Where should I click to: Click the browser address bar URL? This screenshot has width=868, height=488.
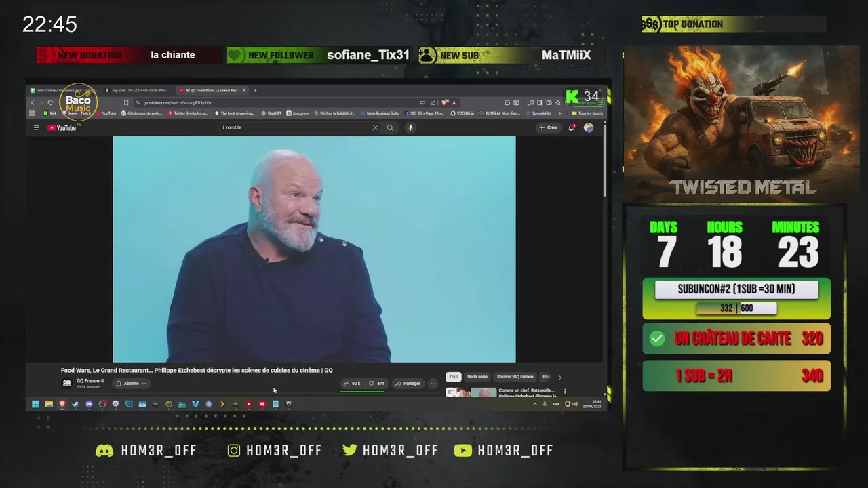(x=178, y=102)
